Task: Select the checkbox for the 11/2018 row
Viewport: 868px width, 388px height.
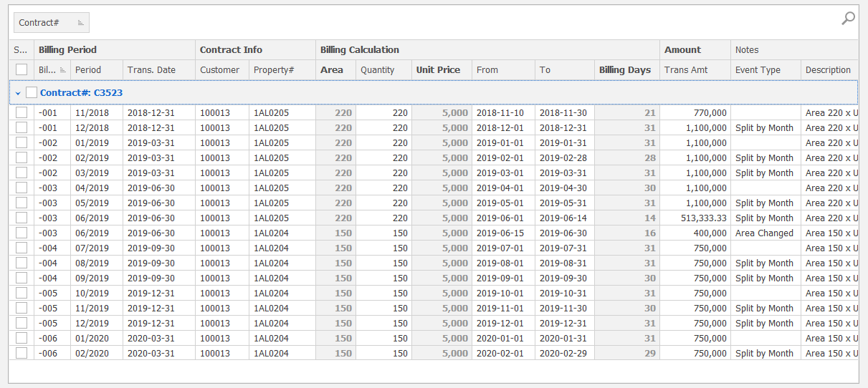Action: click(x=22, y=112)
